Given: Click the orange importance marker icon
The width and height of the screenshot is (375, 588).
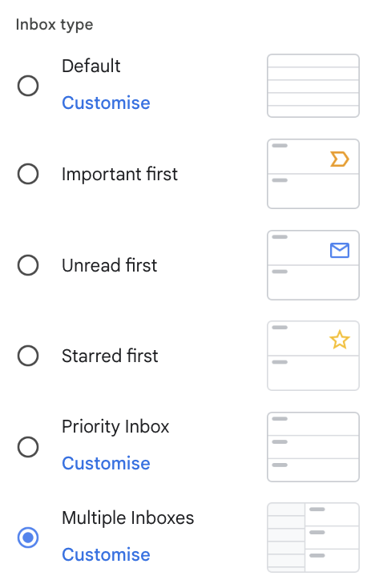Looking at the screenshot, I should 340,159.
